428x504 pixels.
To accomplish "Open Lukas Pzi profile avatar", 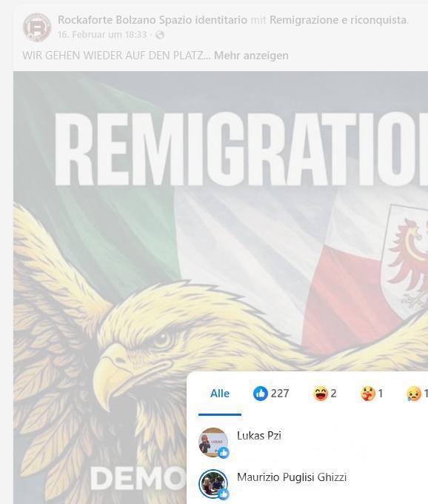I will tap(213, 442).
